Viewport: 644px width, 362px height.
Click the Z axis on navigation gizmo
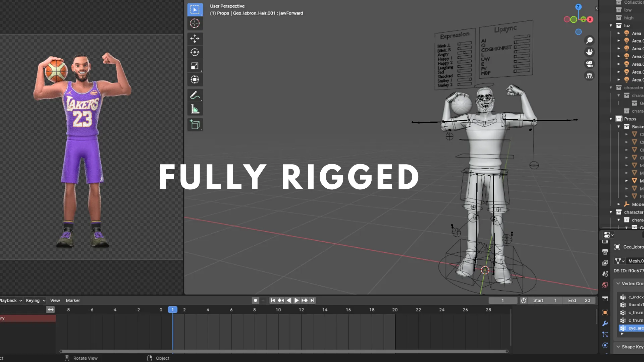(578, 7)
